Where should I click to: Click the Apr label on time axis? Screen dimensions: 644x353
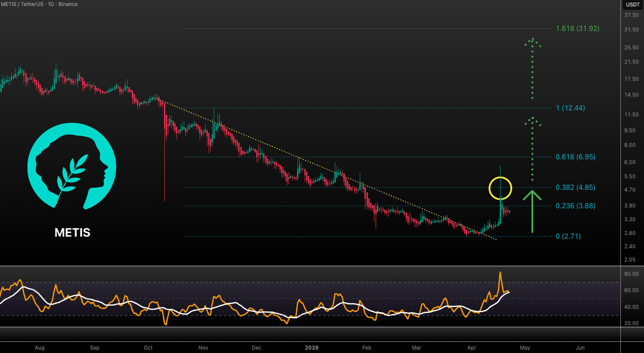point(471,348)
